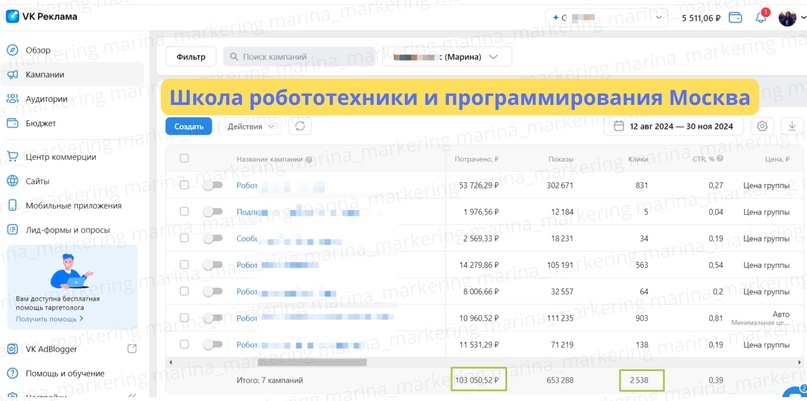807x401 pixels.
Task: Click into Поиск кампаний search field
Action: [300, 57]
